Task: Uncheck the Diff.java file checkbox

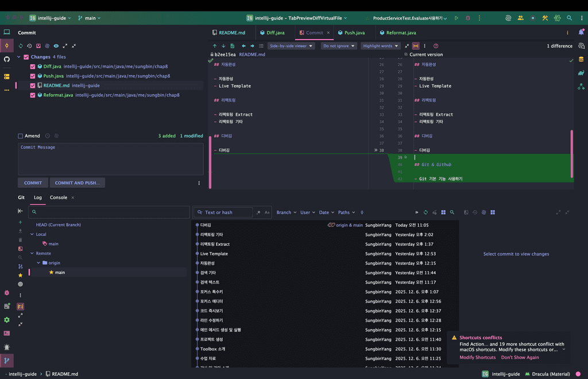Action: point(33,67)
